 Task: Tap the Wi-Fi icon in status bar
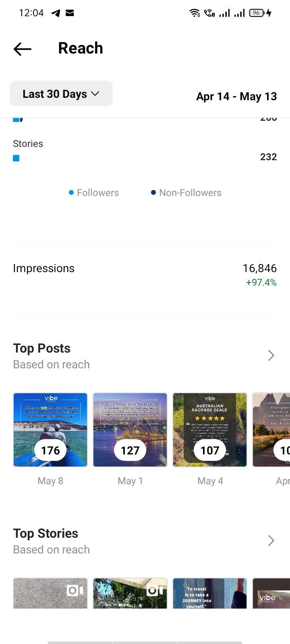pos(195,13)
